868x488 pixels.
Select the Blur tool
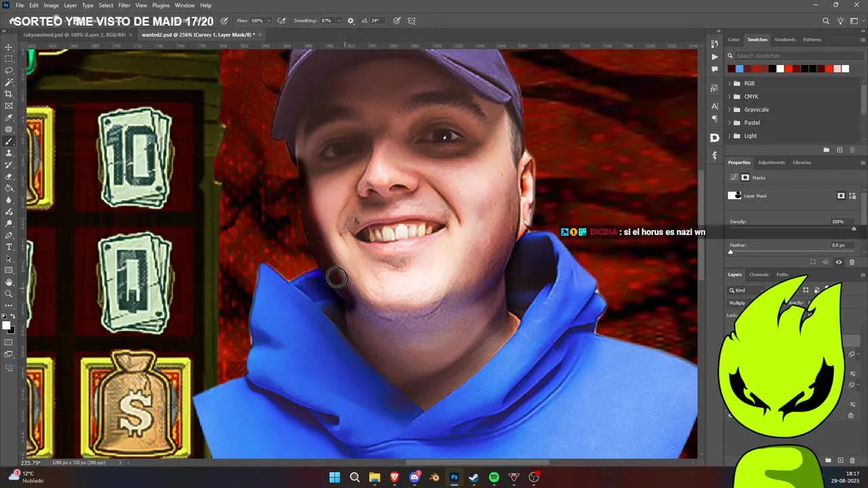(9, 200)
